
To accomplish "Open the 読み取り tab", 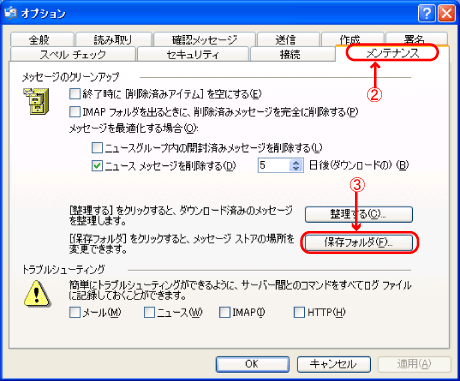I will (114, 40).
